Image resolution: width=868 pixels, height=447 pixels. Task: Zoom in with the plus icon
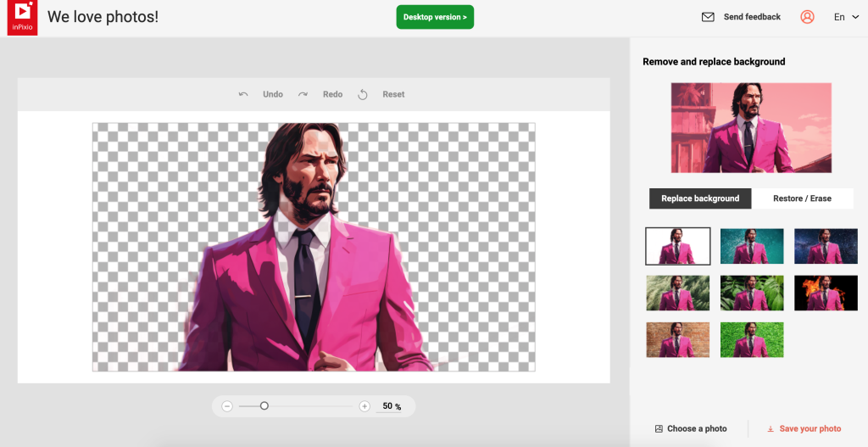click(364, 406)
